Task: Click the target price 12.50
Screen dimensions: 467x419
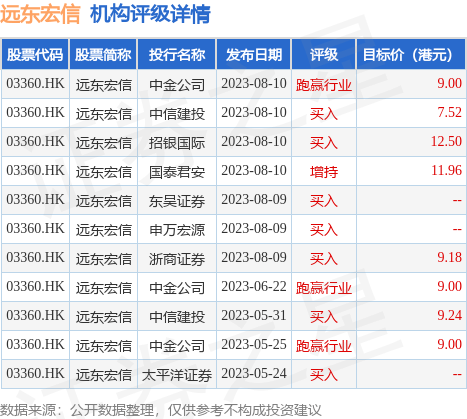Action: 446,141
